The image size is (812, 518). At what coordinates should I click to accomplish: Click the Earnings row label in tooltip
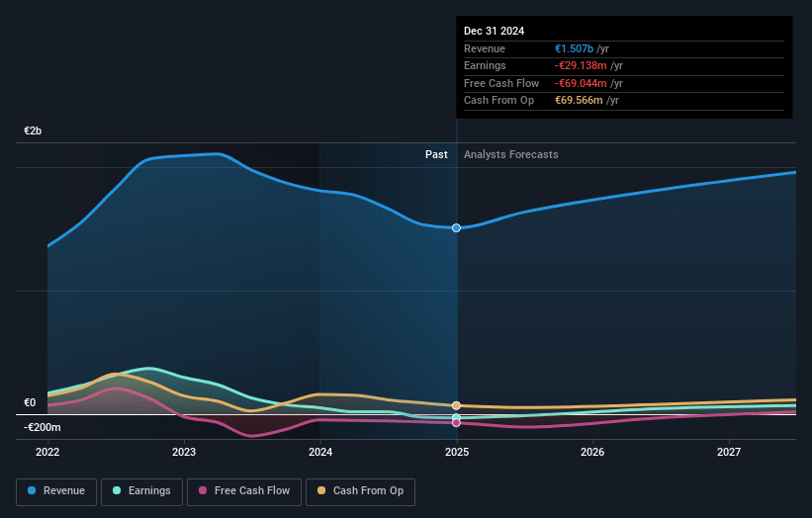point(485,65)
